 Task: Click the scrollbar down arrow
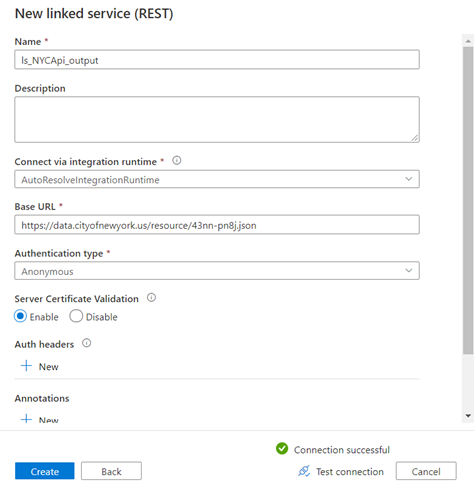tap(468, 416)
